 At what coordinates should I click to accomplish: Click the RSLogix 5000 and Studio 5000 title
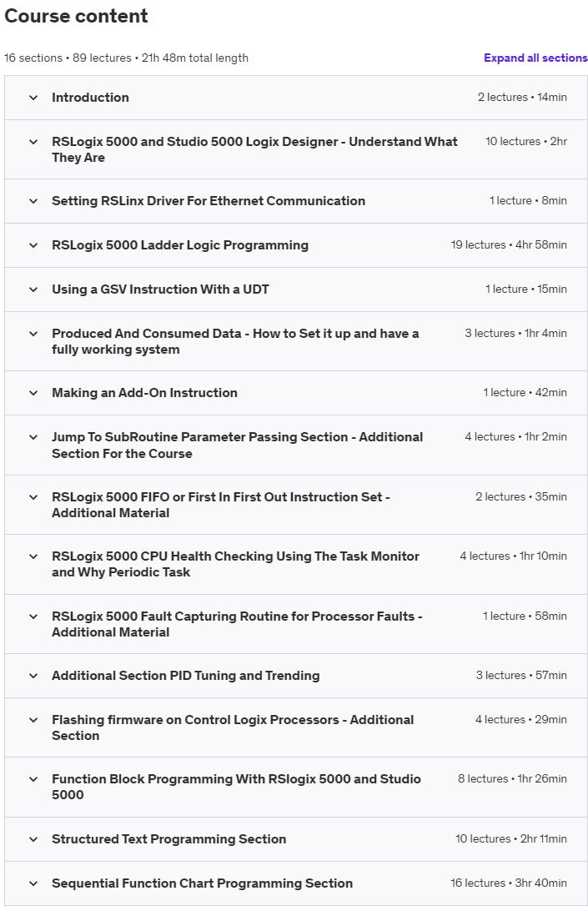[x=254, y=149]
